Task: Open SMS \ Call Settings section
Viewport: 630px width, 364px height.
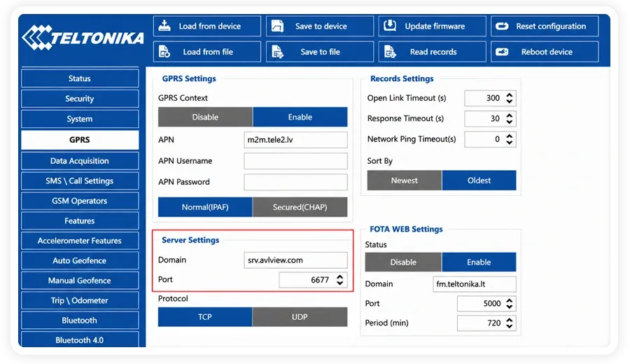Action: 80,181
